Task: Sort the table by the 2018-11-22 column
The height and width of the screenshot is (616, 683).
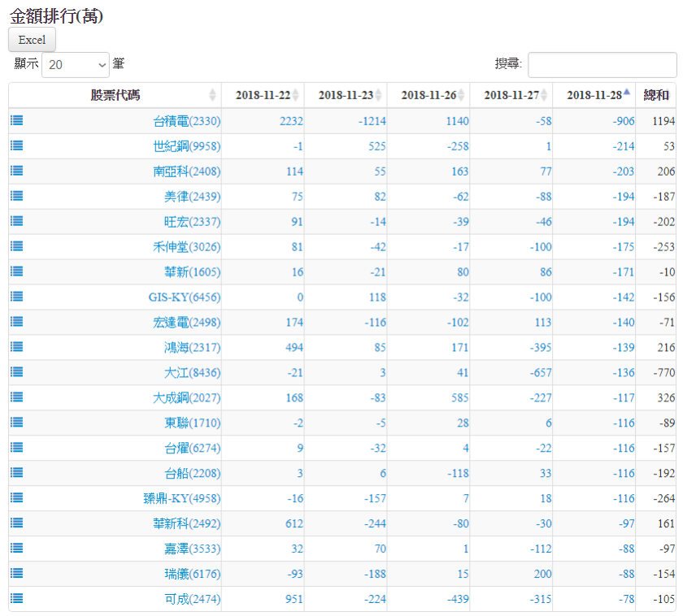Action: (263, 95)
